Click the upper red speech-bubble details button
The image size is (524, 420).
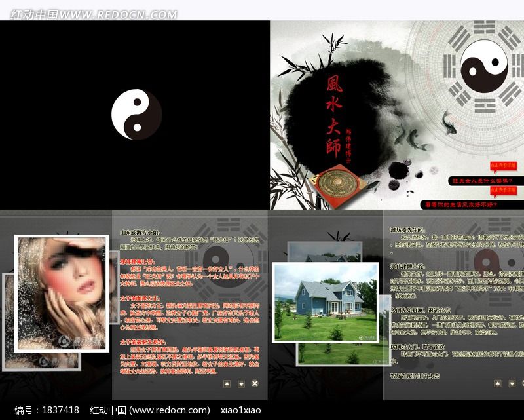point(503,166)
